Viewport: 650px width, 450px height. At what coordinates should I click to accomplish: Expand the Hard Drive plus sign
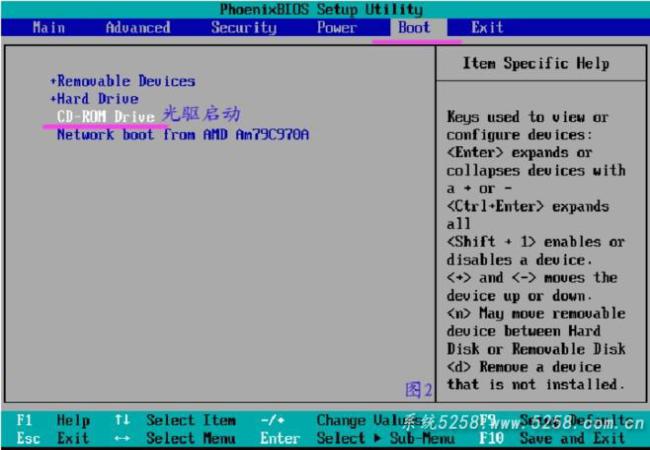point(53,99)
